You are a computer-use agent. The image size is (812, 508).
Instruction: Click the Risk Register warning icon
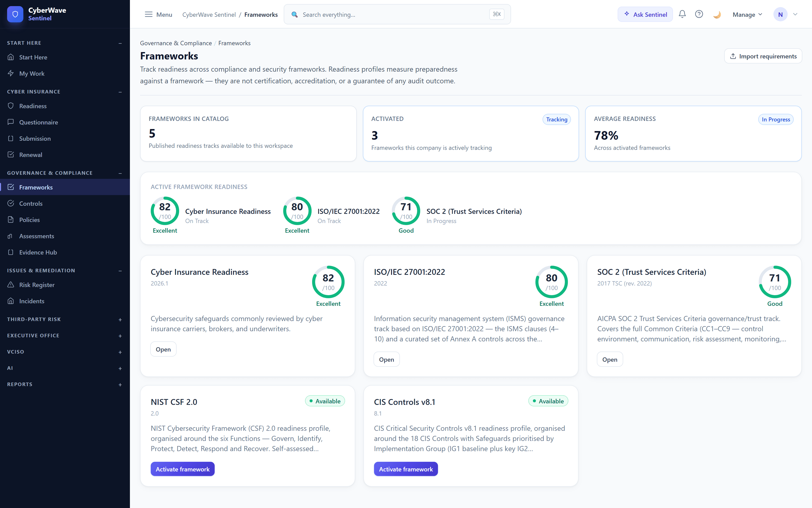[11, 284]
